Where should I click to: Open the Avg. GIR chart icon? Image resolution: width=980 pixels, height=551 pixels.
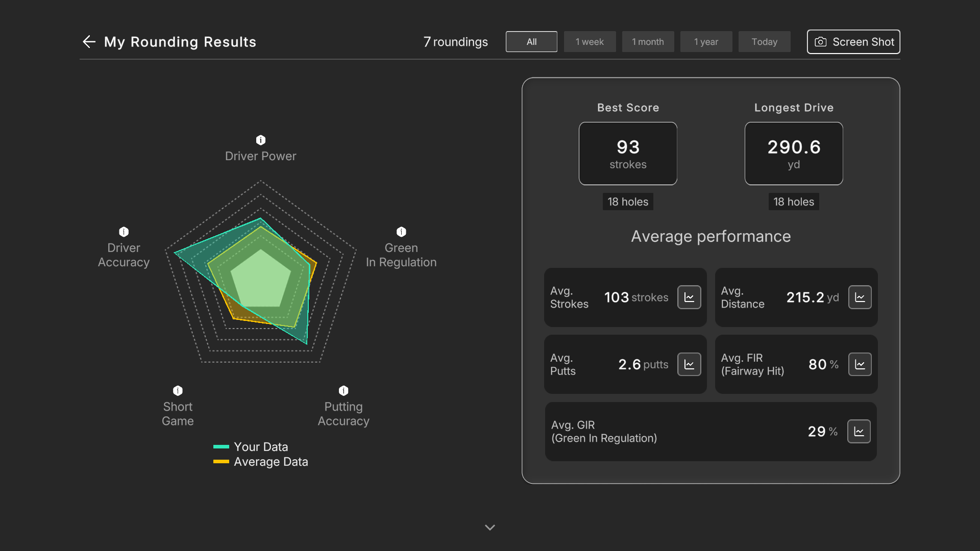pos(859,432)
